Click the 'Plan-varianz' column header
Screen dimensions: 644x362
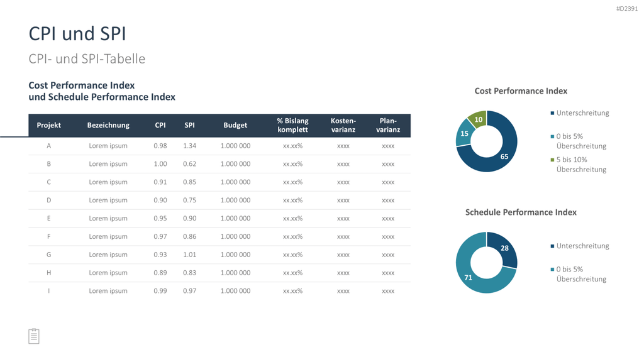coord(388,125)
